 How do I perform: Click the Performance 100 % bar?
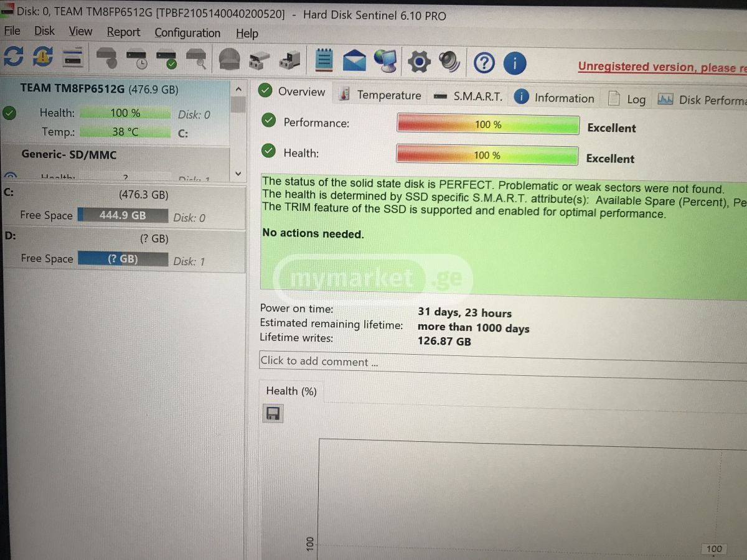(x=488, y=124)
